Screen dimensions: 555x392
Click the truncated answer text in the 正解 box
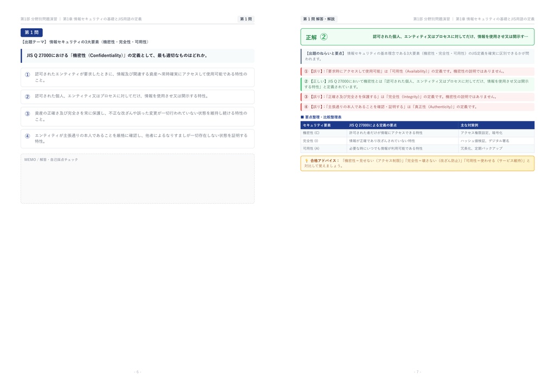click(x=450, y=37)
